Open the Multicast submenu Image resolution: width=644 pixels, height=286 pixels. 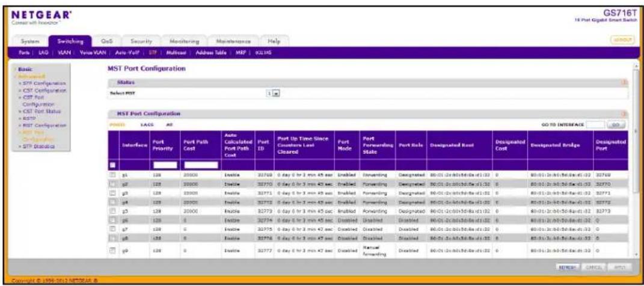pos(177,53)
